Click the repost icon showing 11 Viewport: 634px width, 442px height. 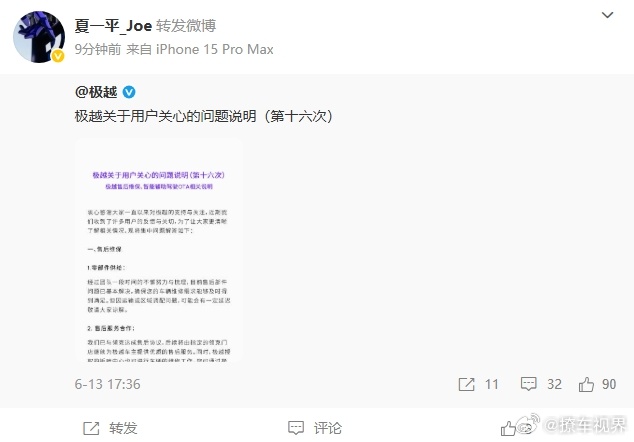466,384
